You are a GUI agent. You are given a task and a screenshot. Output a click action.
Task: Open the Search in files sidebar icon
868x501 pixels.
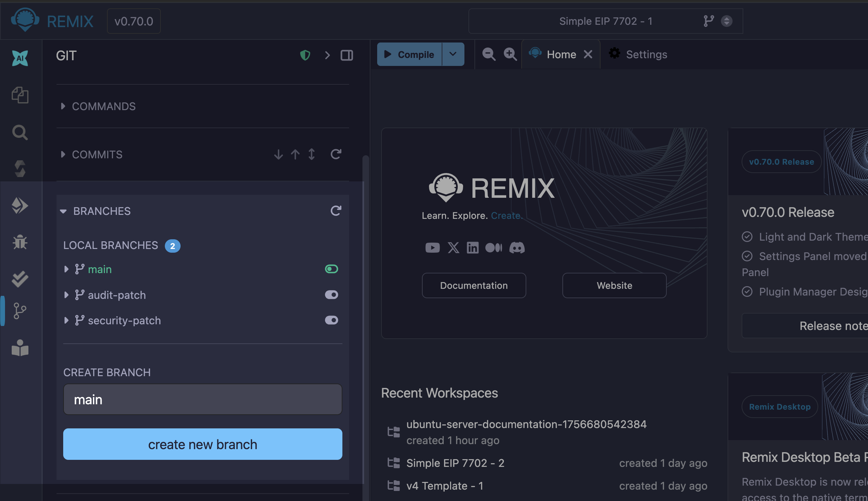coord(20,132)
